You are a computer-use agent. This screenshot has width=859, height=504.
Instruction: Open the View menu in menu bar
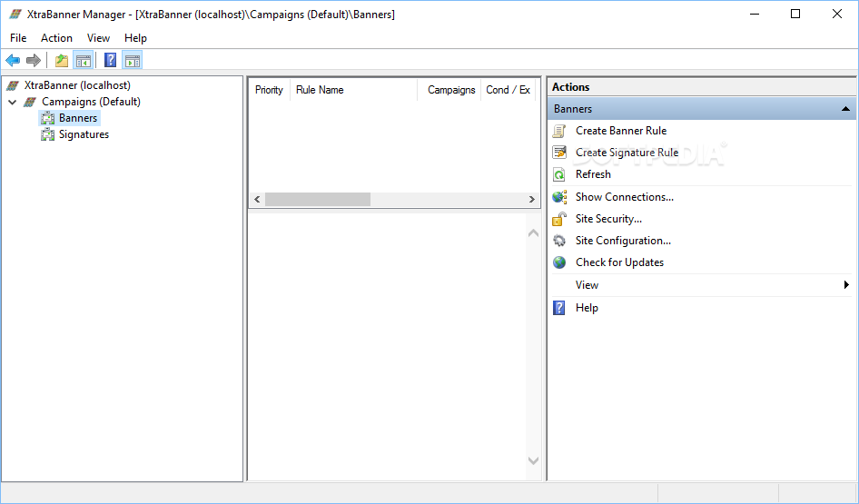pyautogui.click(x=98, y=38)
